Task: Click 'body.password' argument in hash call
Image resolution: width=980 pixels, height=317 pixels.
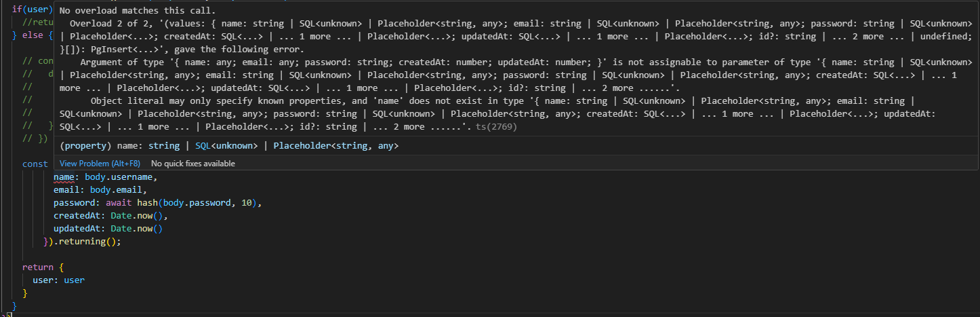Action: (196, 203)
